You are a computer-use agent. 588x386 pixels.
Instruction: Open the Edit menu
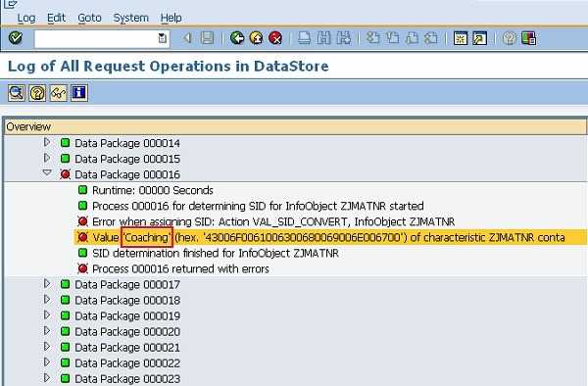click(56, 18)
